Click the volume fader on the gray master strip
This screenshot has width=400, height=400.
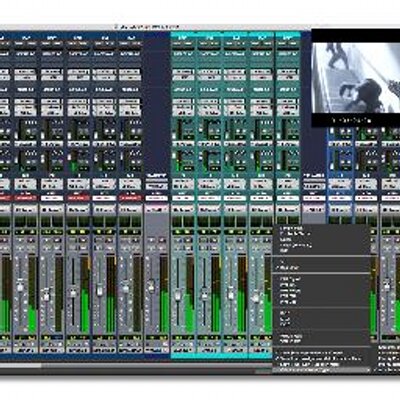[151, 285]
